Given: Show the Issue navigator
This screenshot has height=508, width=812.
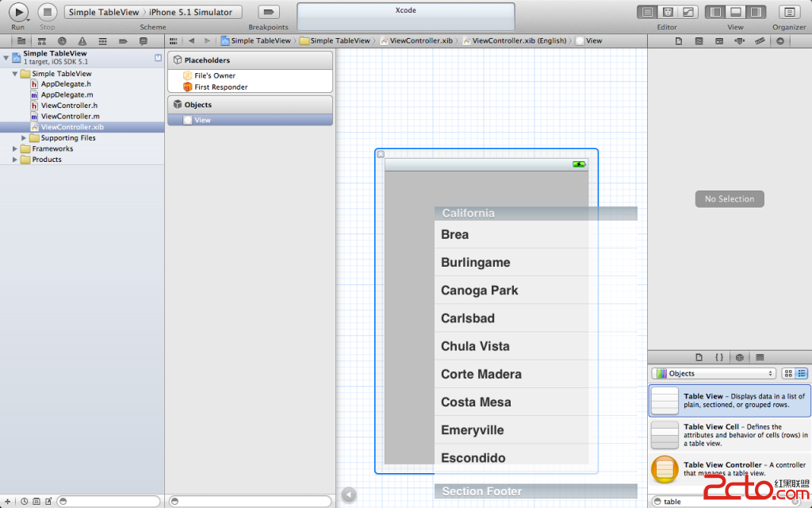Looking at the screenshot, I should click(82, 40).
